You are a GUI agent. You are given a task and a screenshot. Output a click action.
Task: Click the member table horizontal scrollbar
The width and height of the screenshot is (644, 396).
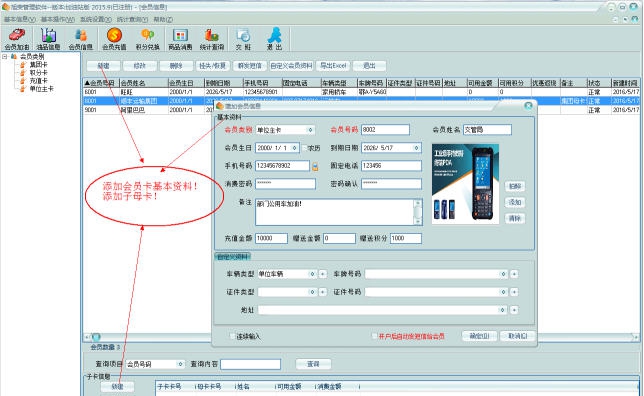point(361,337)
